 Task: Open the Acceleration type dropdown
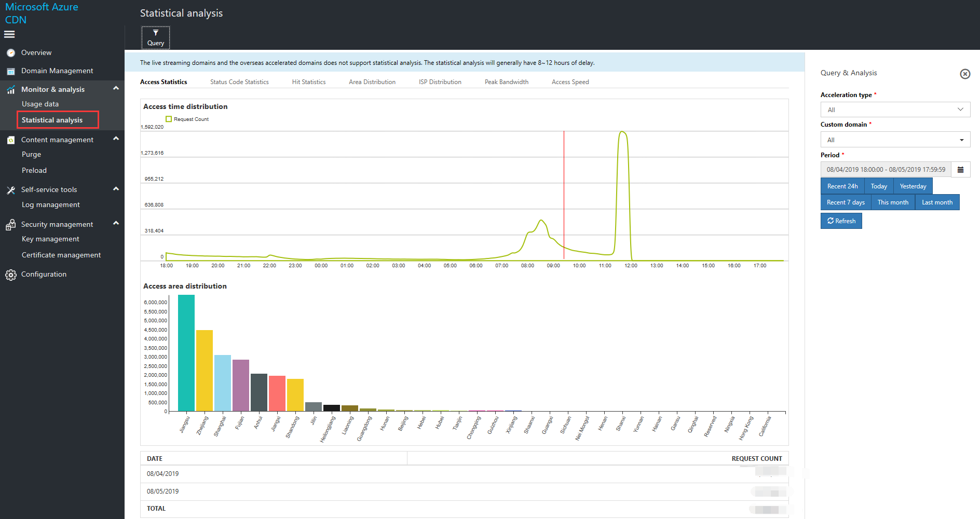pos(895,110)
